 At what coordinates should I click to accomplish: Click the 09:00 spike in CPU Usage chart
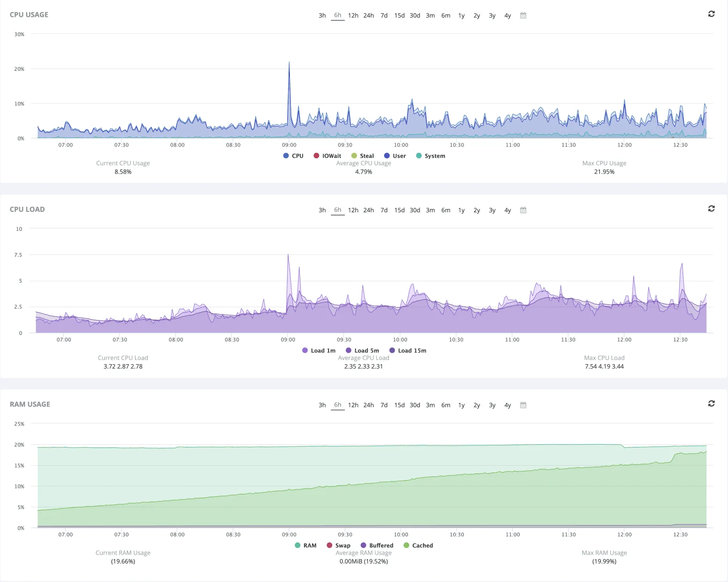click(x=289, y=62)
